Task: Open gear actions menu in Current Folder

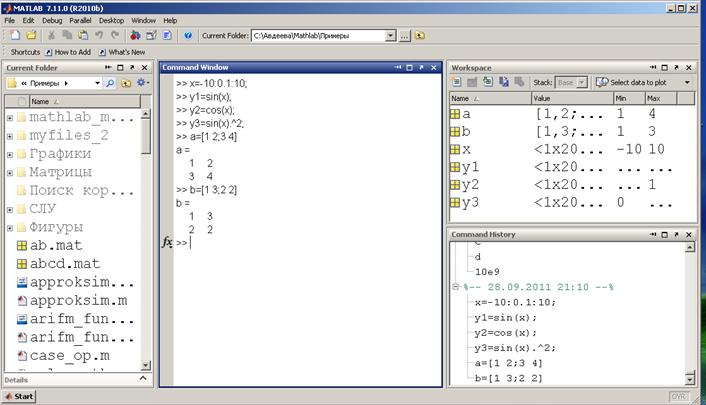Action: (143, 82)
